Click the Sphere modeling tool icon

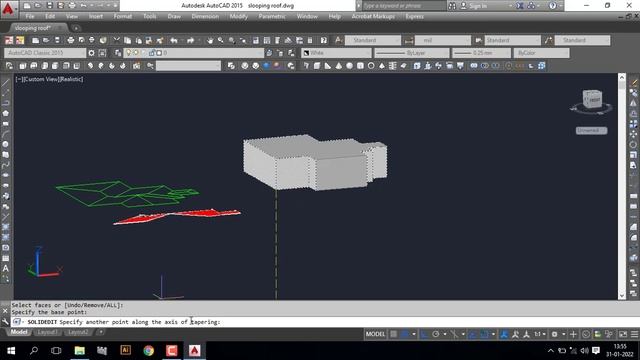(349, 66)
